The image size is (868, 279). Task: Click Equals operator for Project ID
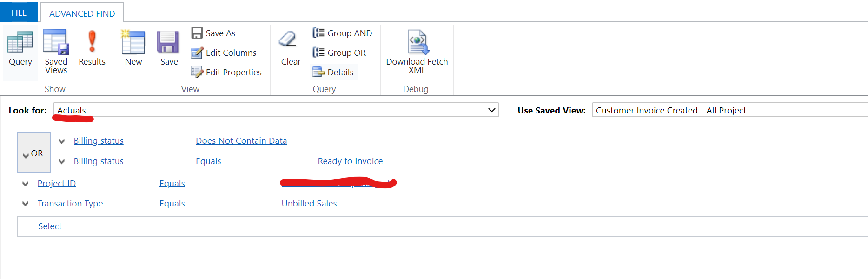click(x=172, y=183)
